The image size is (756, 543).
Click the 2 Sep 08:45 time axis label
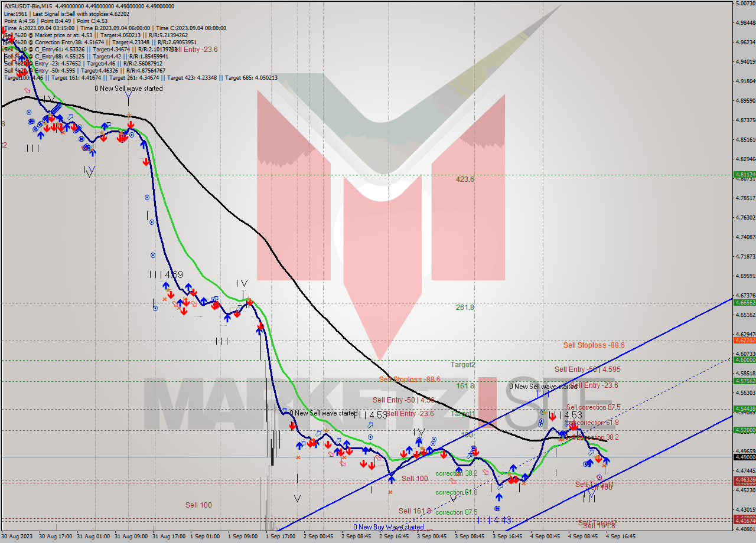point(356,537)
